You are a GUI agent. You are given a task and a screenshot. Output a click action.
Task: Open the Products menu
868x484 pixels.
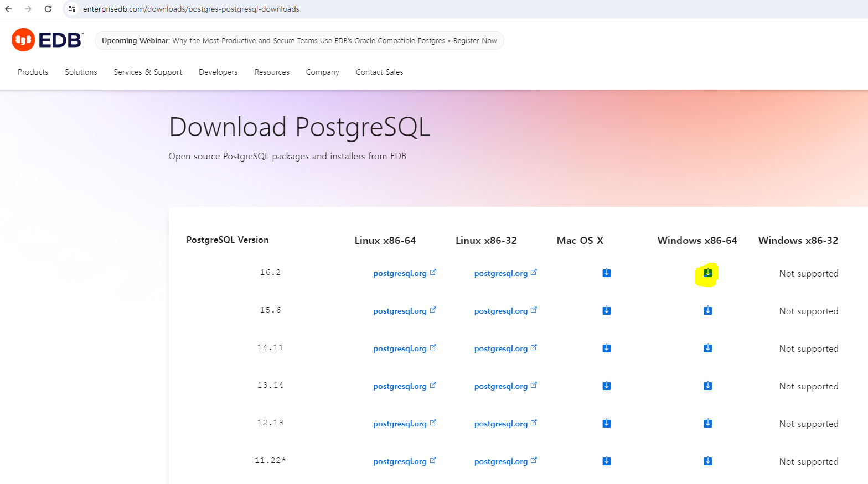[x=33, y=72]
